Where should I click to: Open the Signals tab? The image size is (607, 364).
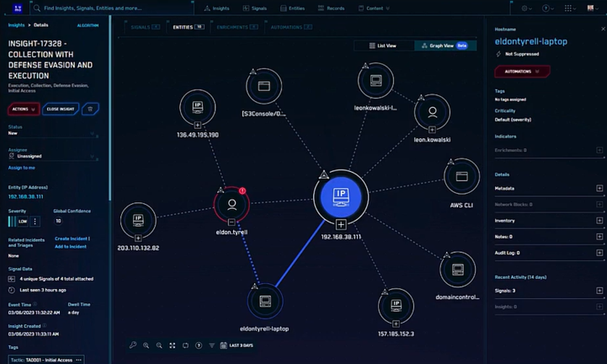145,27
